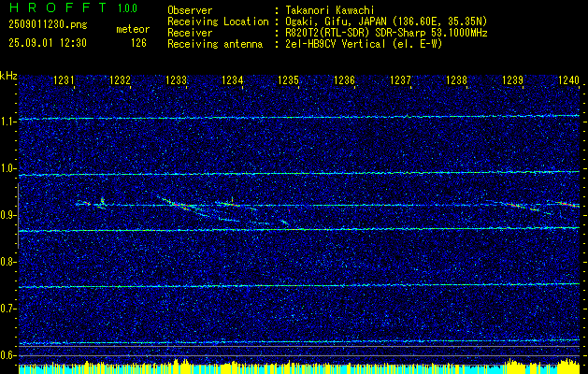Select the observer name Takanori Kawachi
This screenshot has width=588, height=374.
pos(330,10)
